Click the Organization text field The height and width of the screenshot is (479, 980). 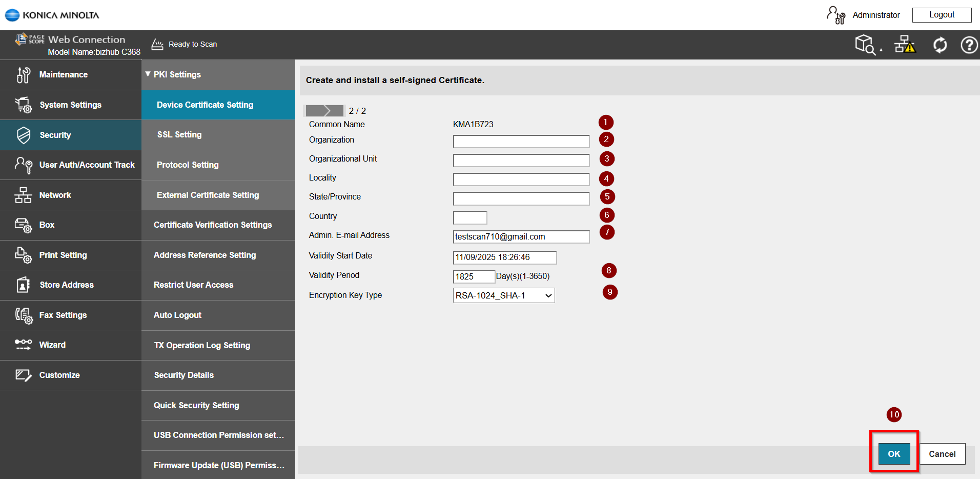click(521, 142)
